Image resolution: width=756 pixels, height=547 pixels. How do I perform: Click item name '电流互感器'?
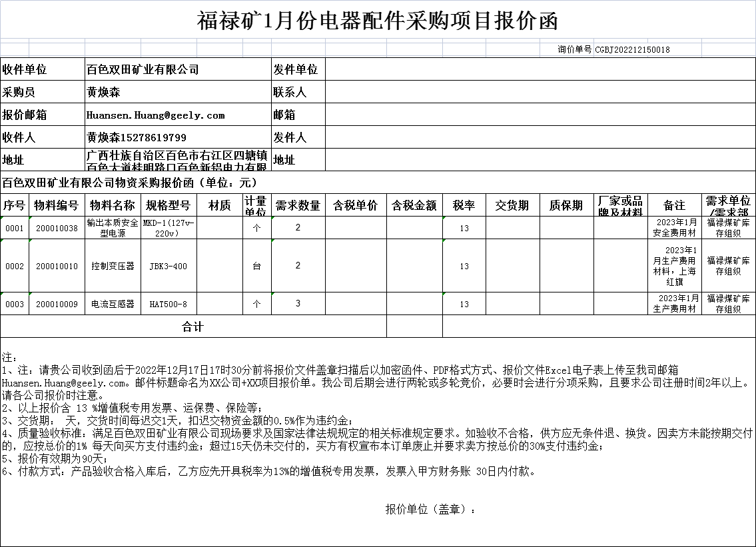[113, 304]
